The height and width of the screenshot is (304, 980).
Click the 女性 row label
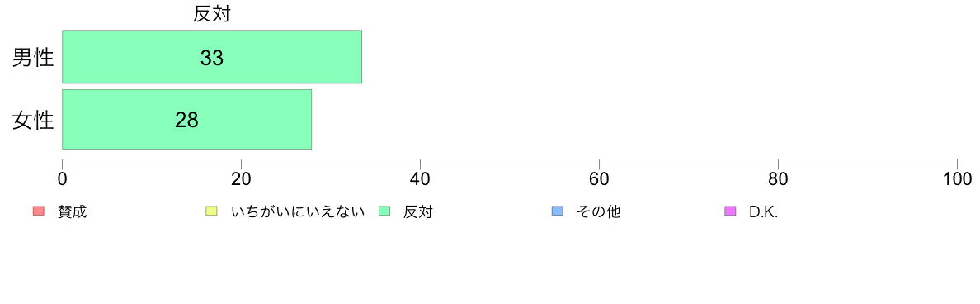click(34, 120)
